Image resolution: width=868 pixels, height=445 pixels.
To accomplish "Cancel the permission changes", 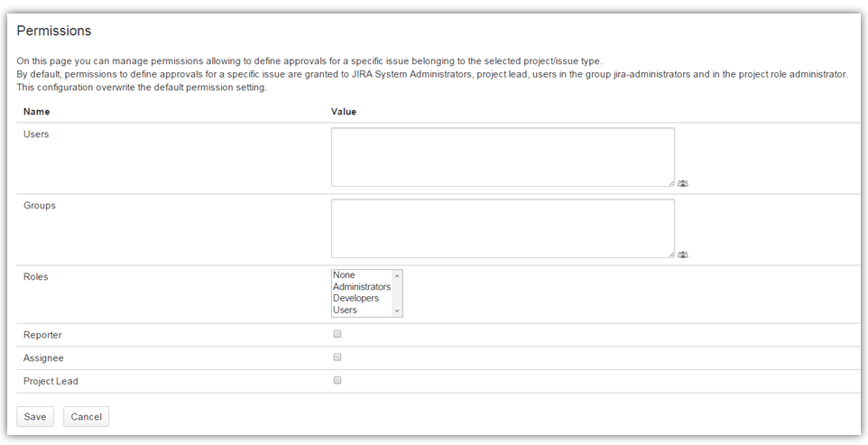I will [x=86, y=417].
